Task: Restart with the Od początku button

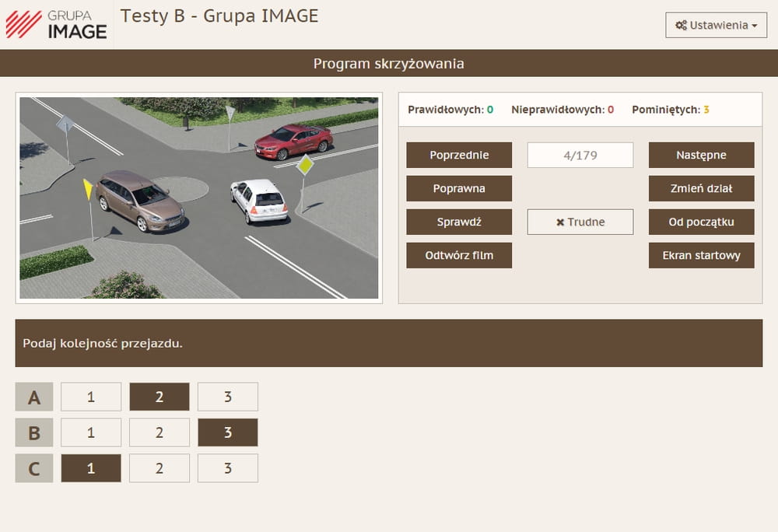Action: click(x=701, y=222)
